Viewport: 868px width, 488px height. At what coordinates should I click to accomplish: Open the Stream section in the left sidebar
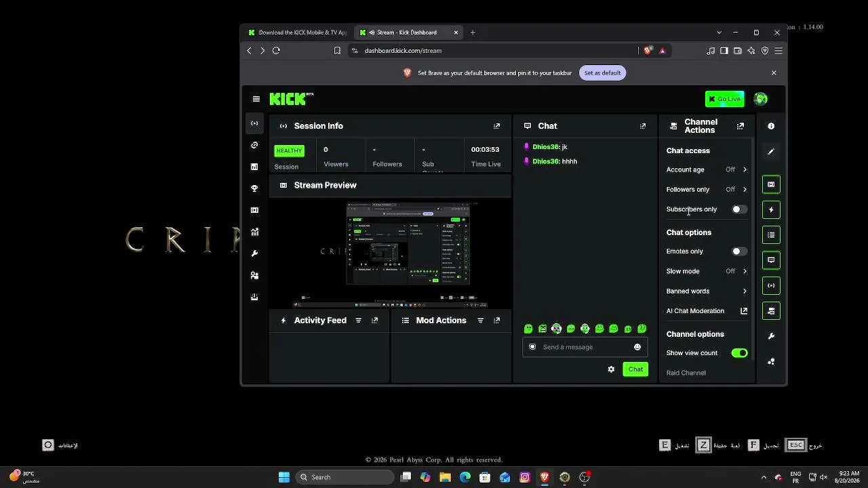point(254,123)
